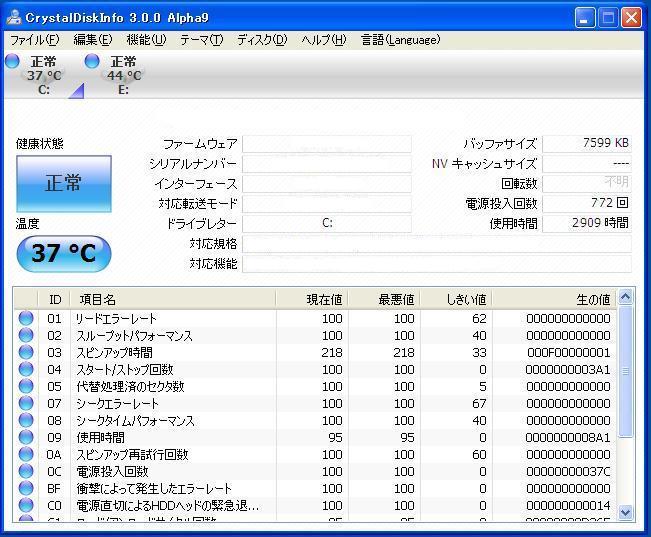Click raw value 00000000037C
This screenshot has width=651, height=537.
tap(568, 472)
